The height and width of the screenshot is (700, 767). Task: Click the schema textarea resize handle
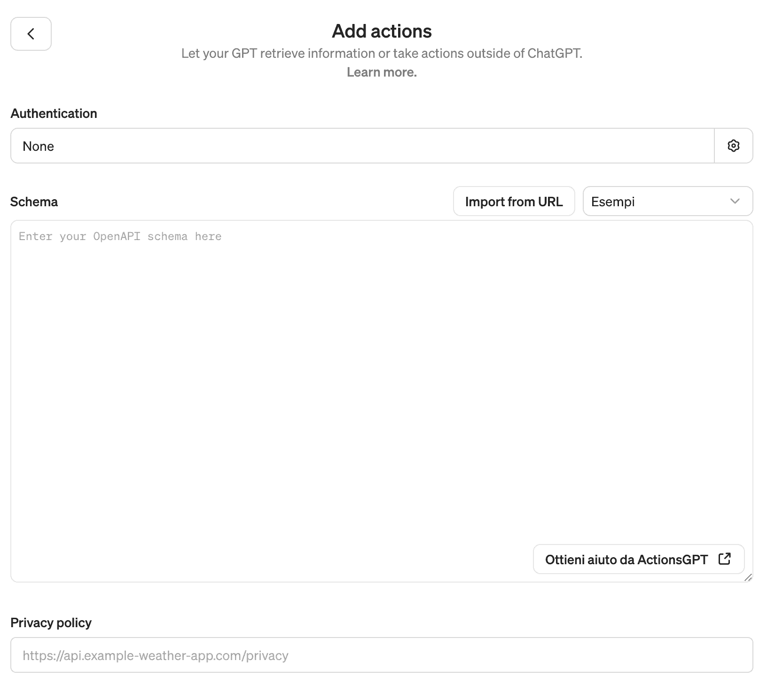tap(748, 577)
